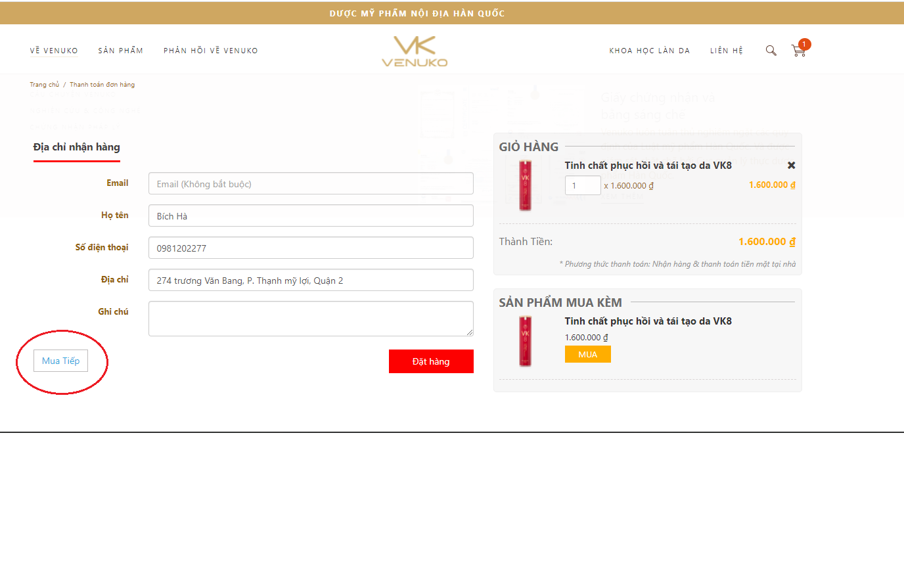
Task: Open Khoa học làn da page
Action: pos(650,51)
